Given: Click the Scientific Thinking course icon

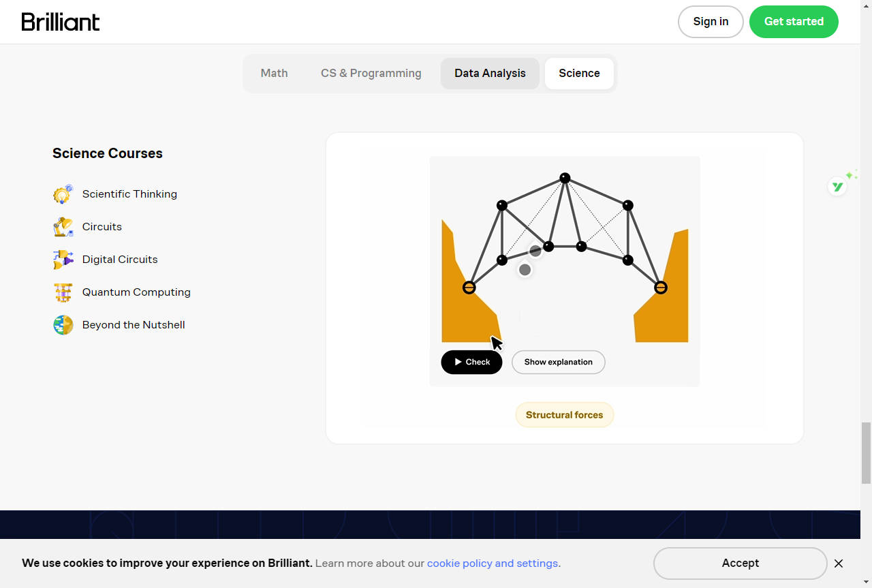Looking at the screenshot, I should pos(63,194).
